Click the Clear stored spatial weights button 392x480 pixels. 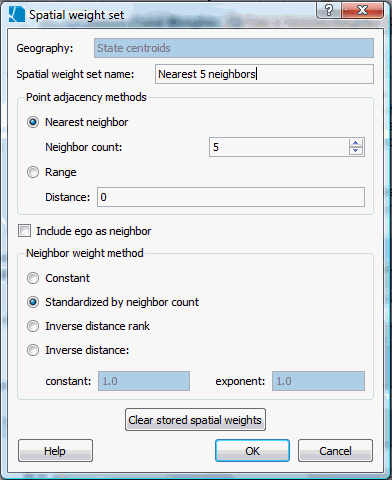[x=195, y=420]
